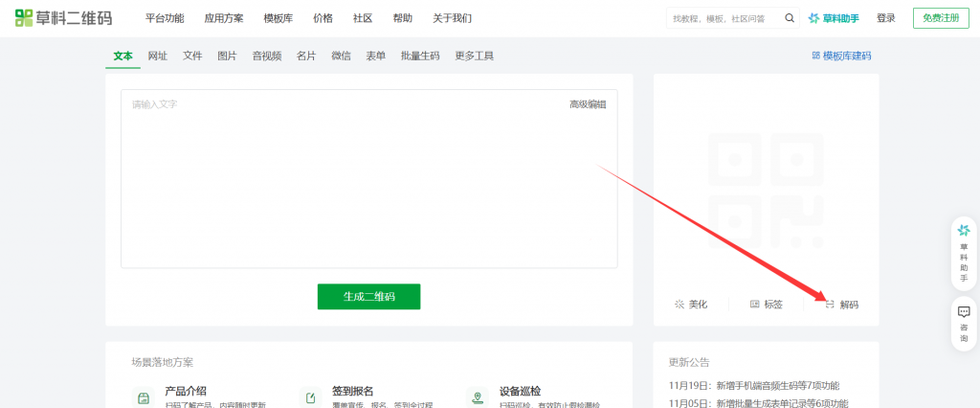This screenshot has width=980, height=408.
Task: Click the 生成二维码 button
Action: (368, 297)
